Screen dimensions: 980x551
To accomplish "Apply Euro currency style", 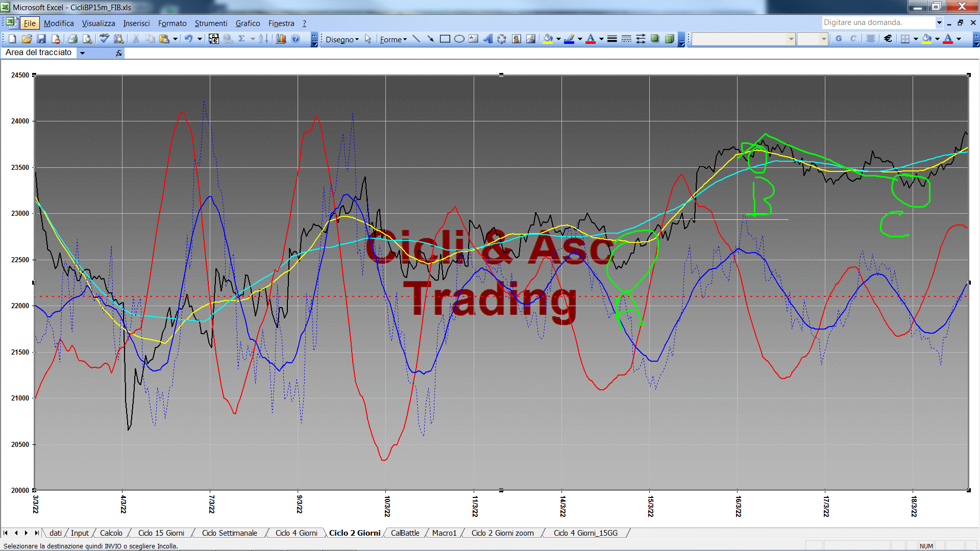I will [888, 39].
